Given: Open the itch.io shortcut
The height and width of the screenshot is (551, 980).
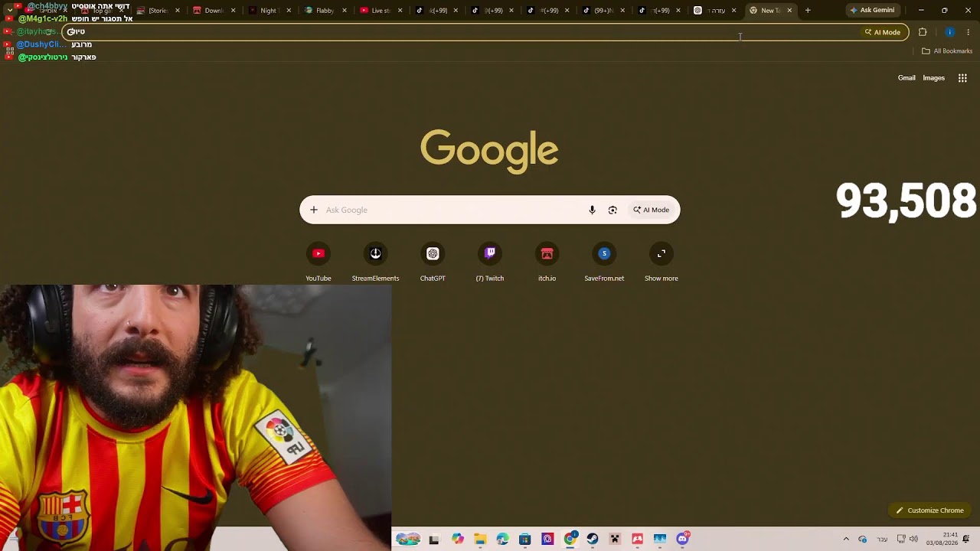Looking at the screenshot, I should (x=547, y=261).
